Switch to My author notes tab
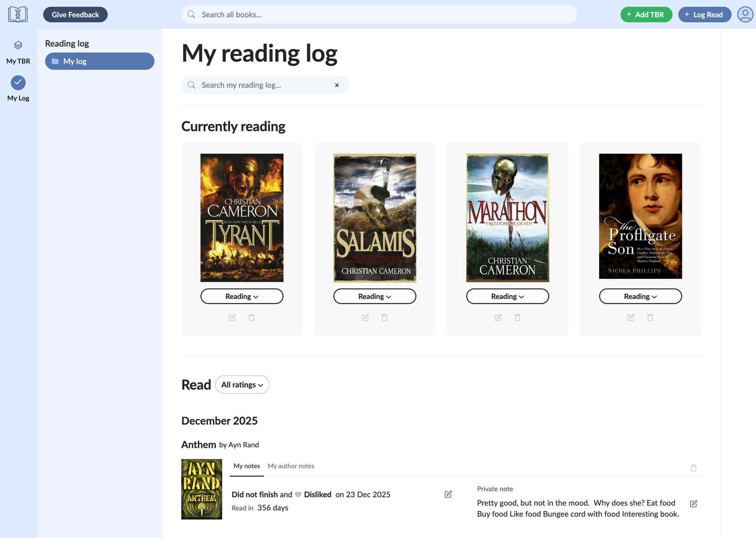 click(x=291, y=466)
